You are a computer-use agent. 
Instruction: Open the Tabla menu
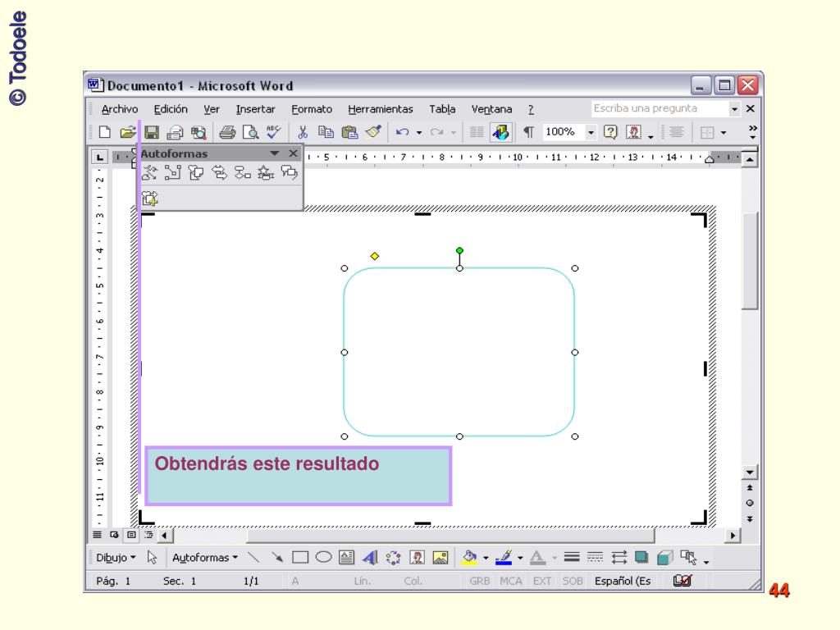coord(442,109)
